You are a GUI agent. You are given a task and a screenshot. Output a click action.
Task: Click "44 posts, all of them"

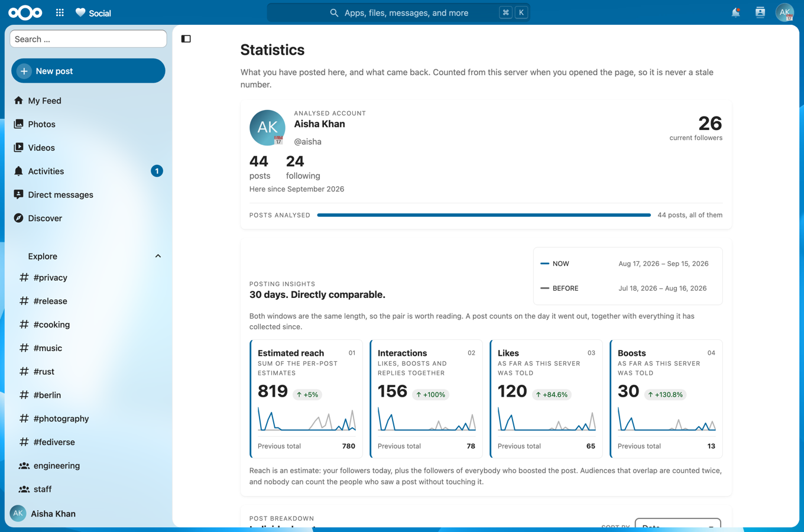[690, 215]
